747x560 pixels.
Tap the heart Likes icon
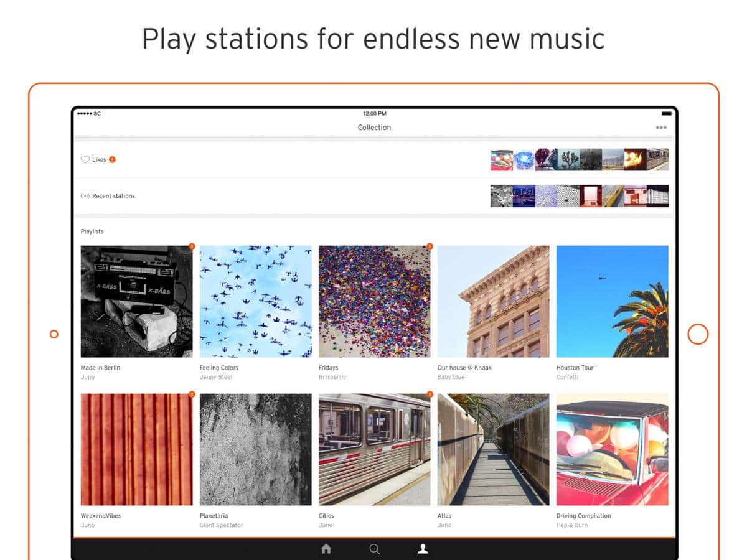tap(85, 160)
